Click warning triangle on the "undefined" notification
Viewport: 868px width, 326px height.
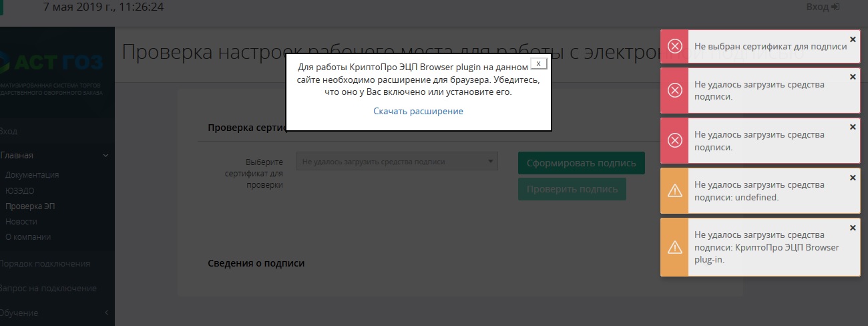pos(674,191)
